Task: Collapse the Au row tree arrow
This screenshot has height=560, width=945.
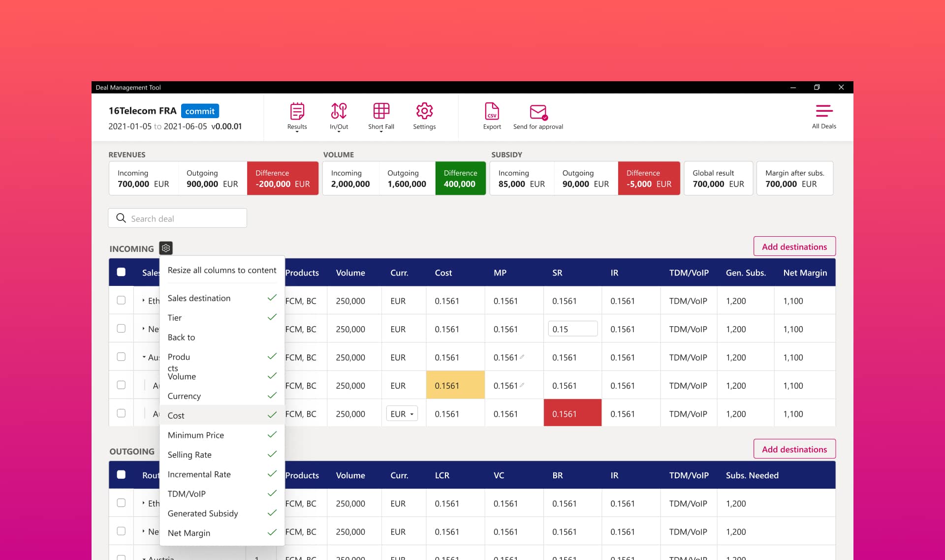Action: tap(144, 357)
